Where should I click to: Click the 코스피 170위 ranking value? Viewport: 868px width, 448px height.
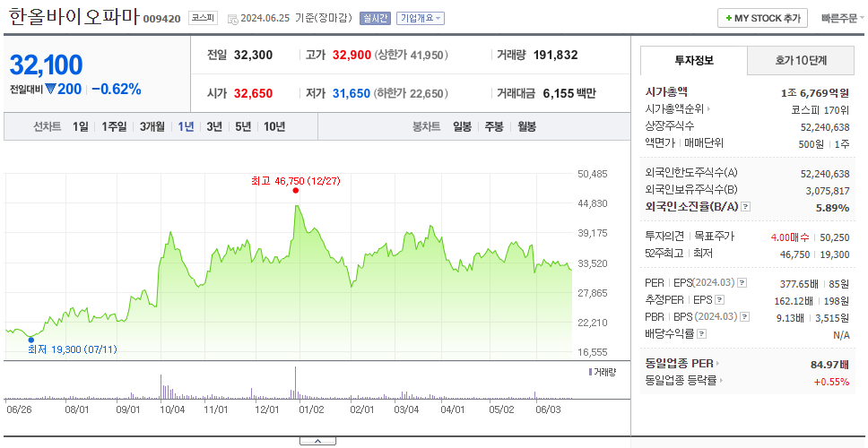pyautogui.click(x=820, y=109)
